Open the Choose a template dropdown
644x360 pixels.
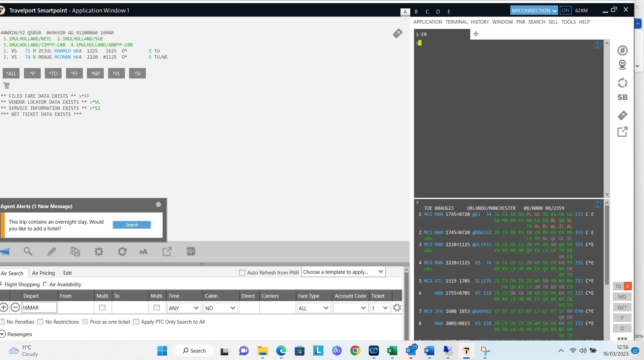pyautogui.click(x=343, y=272)
